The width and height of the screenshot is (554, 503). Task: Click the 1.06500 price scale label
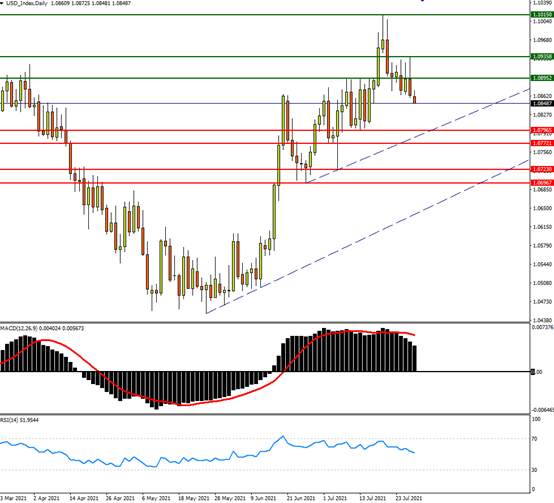pos(543,208)
